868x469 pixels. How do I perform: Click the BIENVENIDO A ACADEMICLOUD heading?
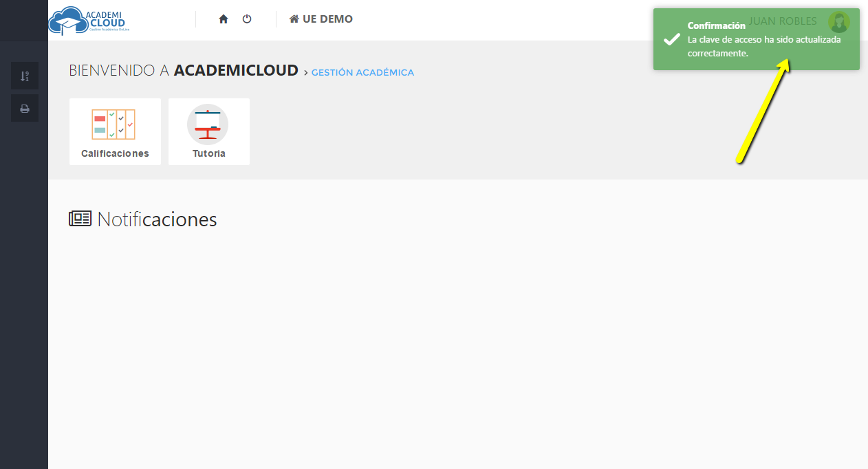(184, 70)
